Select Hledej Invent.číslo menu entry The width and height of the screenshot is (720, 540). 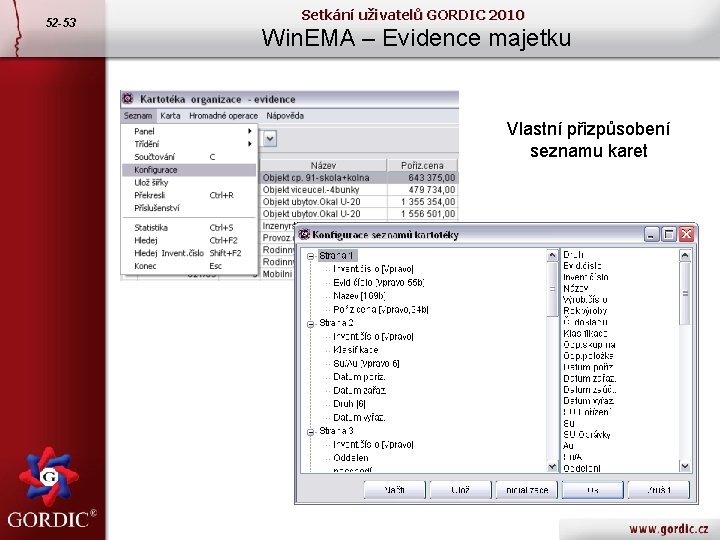tap(189, 253)
